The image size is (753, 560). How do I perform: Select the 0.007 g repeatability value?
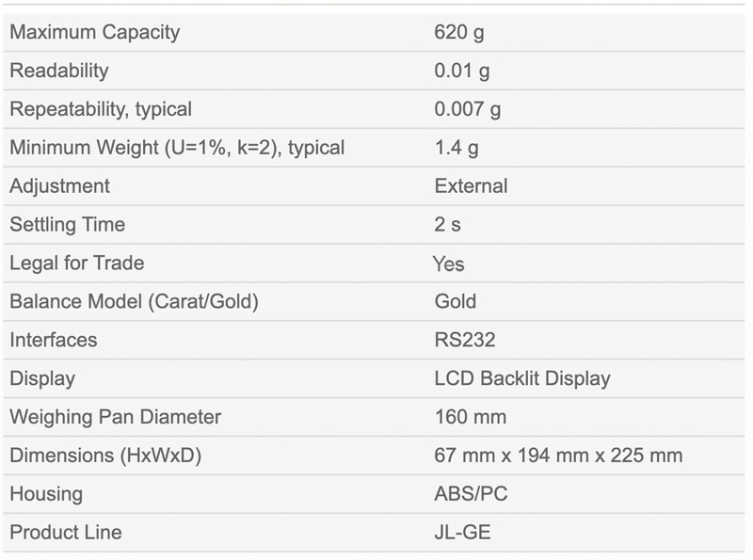[x=468, y=109]
